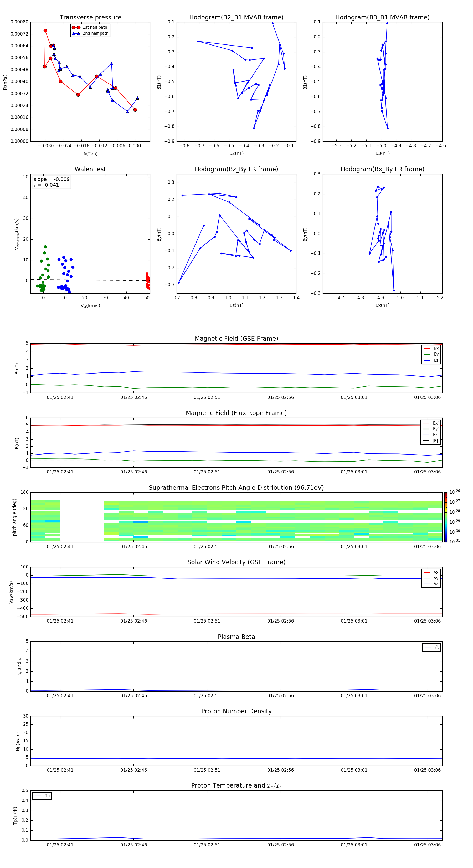The width and height of the screenshot is (473, 868).
Task: Click the |B| legend entry in Flux Rope plot
Action: tap(431, 441)
